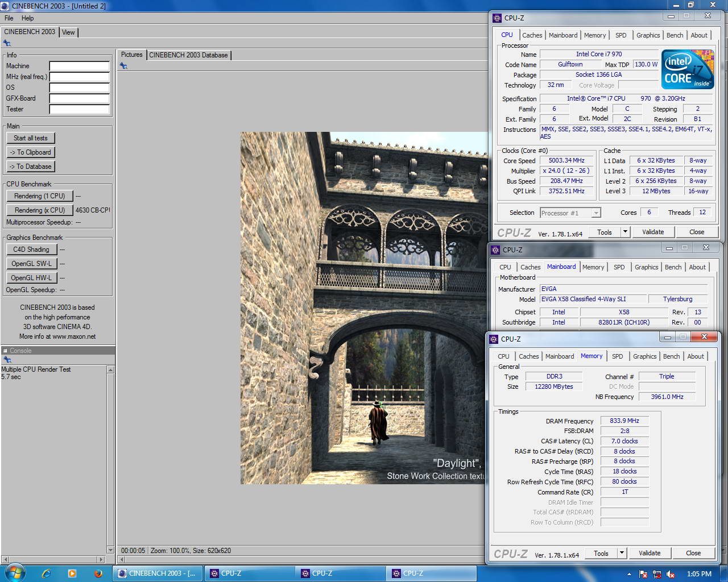Image resolution: width=728 pixels, height=582 pixels.
Task: Select the Pictures tab
Action: click(131, 55)
